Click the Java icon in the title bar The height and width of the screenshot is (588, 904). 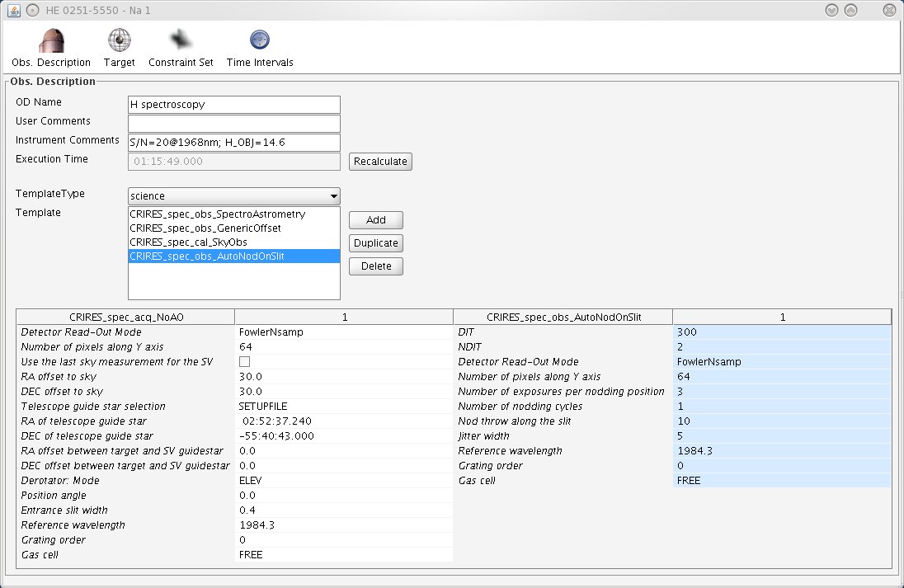tap(14, 11)
